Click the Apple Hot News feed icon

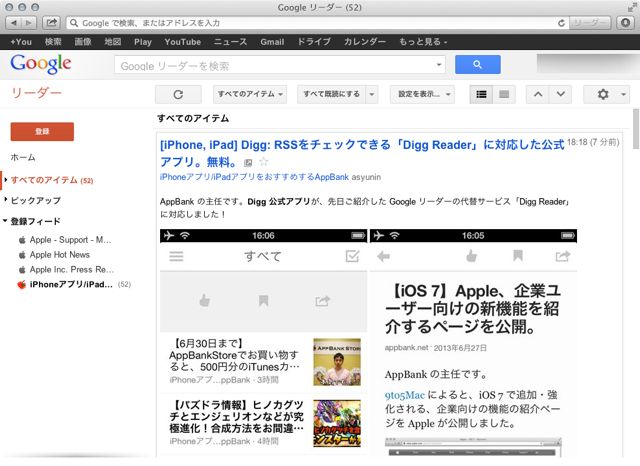[x=22, y=255]
